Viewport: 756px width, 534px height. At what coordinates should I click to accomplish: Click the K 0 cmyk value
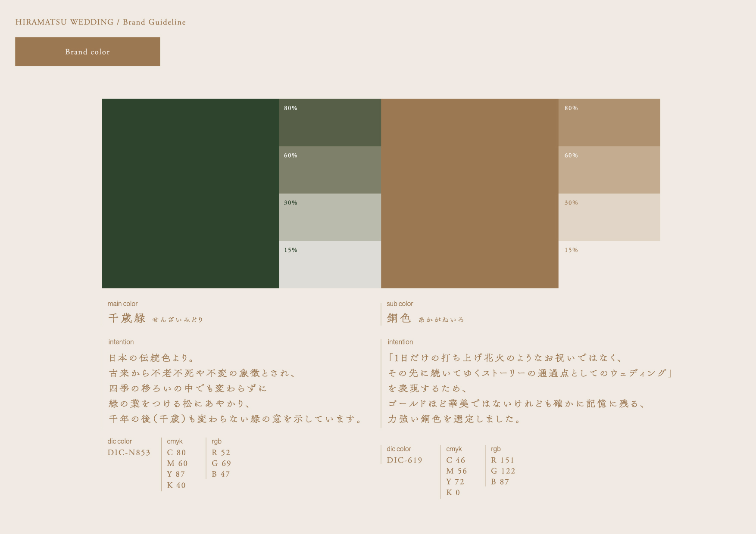coord(453,493)
